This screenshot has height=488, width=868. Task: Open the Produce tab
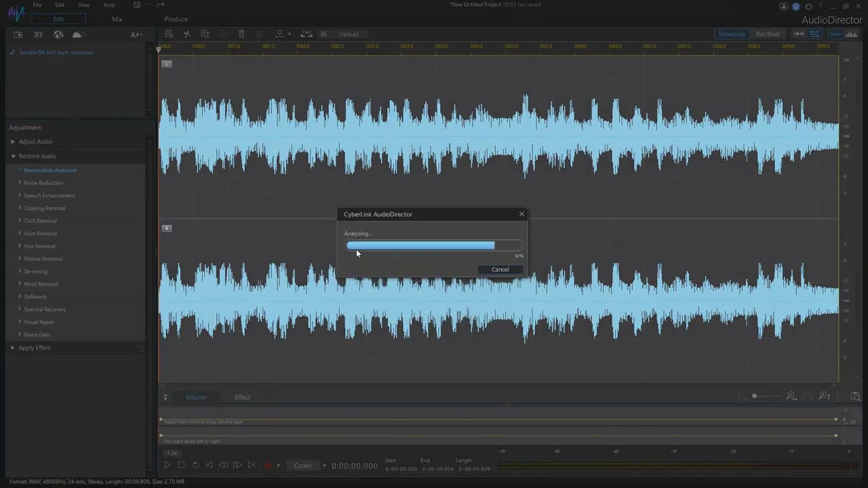(x=176, y=19)
